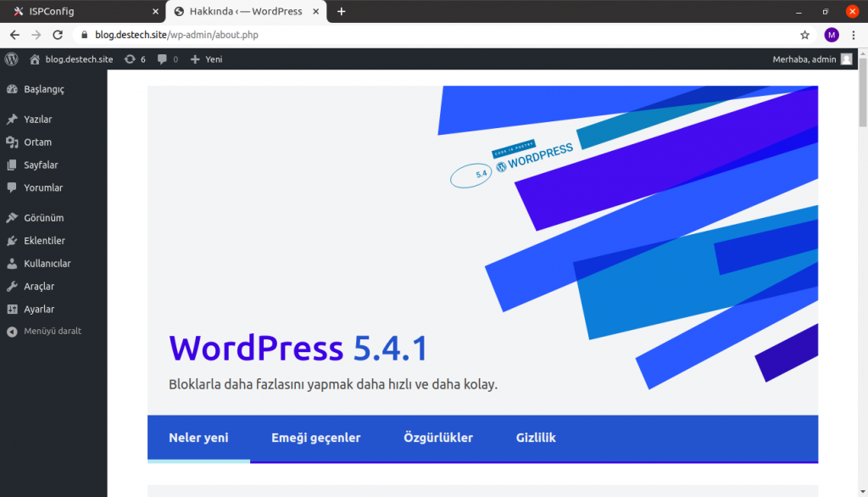This screenshot has height=497, width=868.
Task: Click the update count 6 in admin bar
Action: tap(142, 59)
